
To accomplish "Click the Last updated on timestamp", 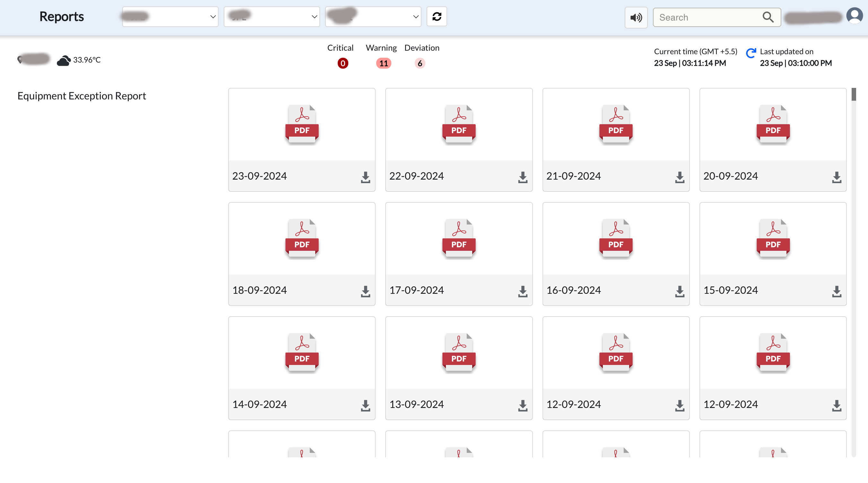I will coord(795,63).
